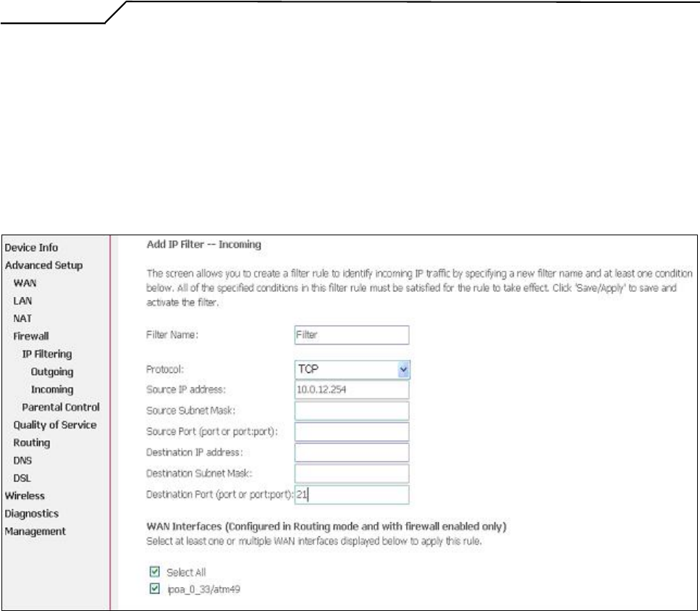Open Parental Control page
This screenshot has height=611, width=700.
61,407
